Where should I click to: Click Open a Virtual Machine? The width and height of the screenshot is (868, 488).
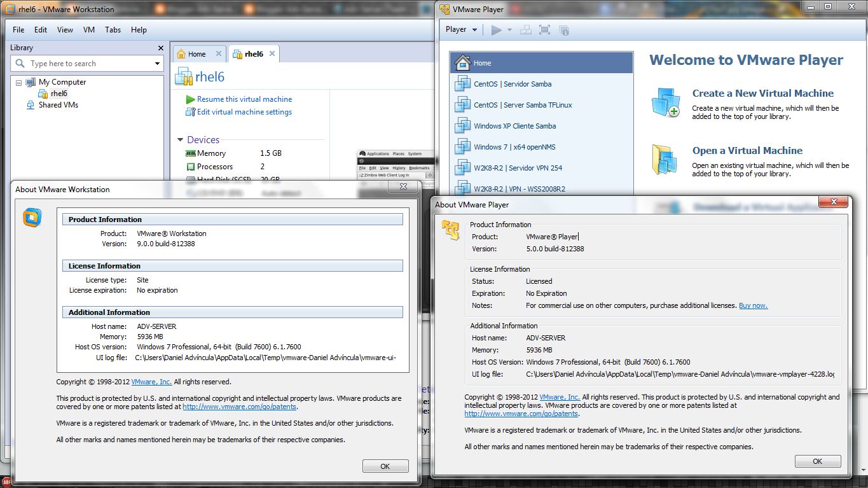pyautogui.click(x=747, y=151)
